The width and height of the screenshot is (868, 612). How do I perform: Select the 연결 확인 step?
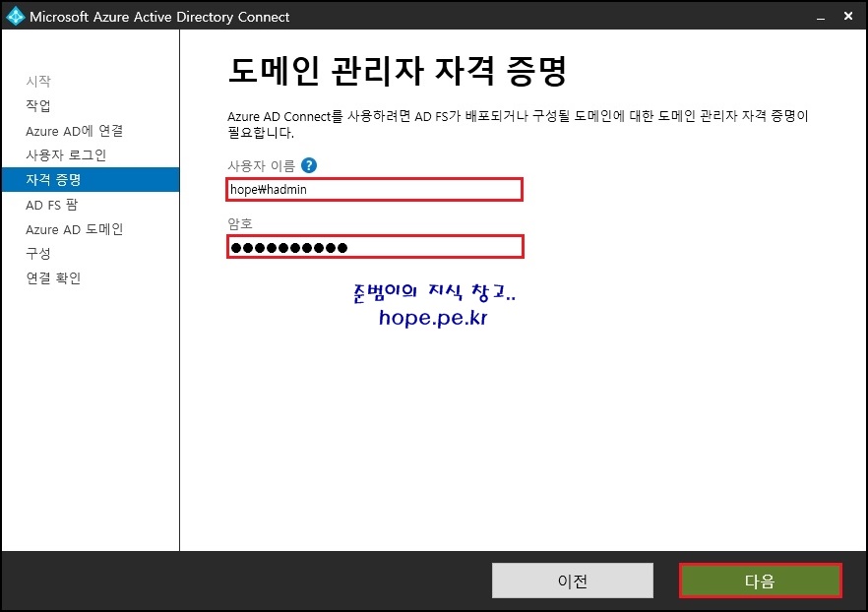(x=53, y=277)
